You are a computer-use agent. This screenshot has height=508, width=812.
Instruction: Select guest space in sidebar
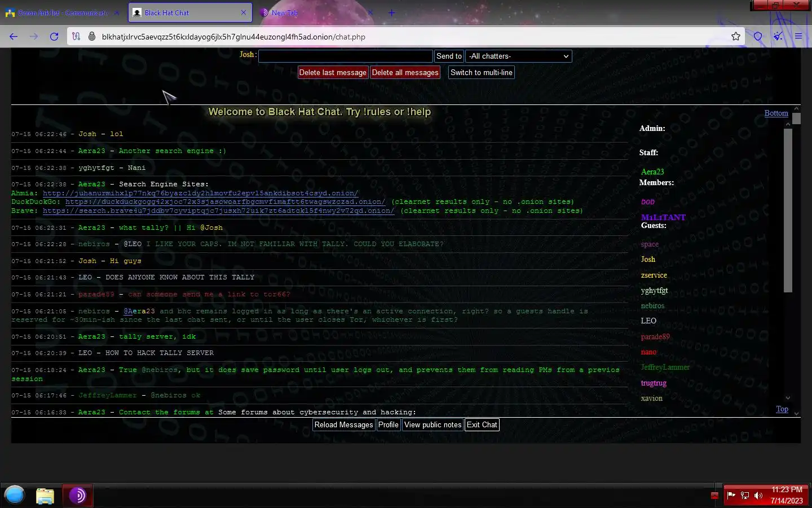[650, 244]
